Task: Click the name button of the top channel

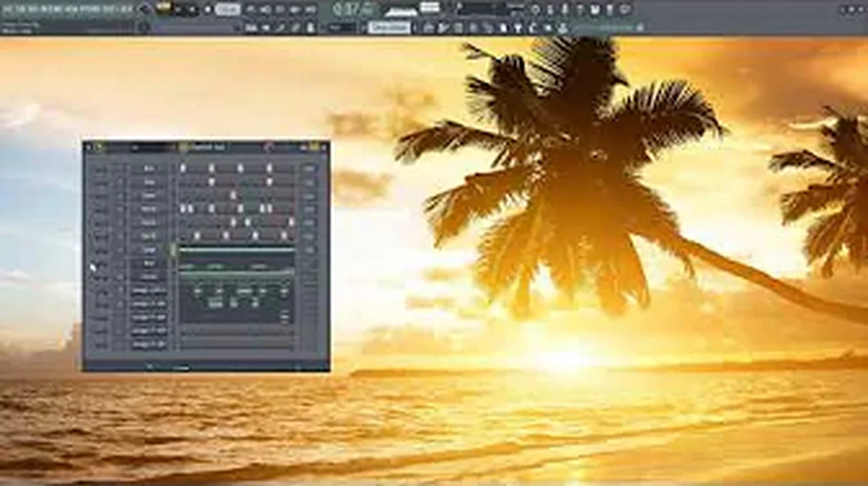Action: 149,168
